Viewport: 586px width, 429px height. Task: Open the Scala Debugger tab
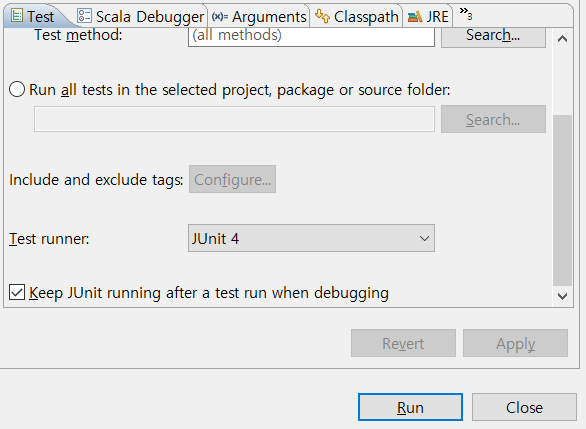[141, 16]
